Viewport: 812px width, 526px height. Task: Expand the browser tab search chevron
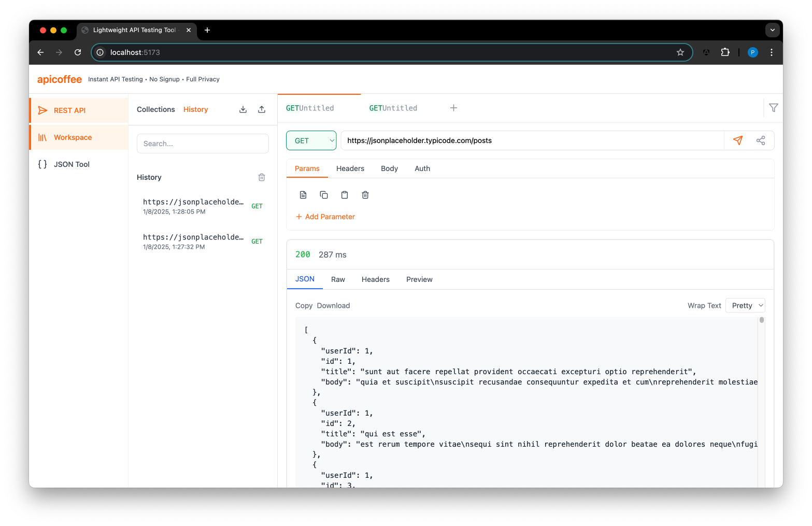pos(773,30)
